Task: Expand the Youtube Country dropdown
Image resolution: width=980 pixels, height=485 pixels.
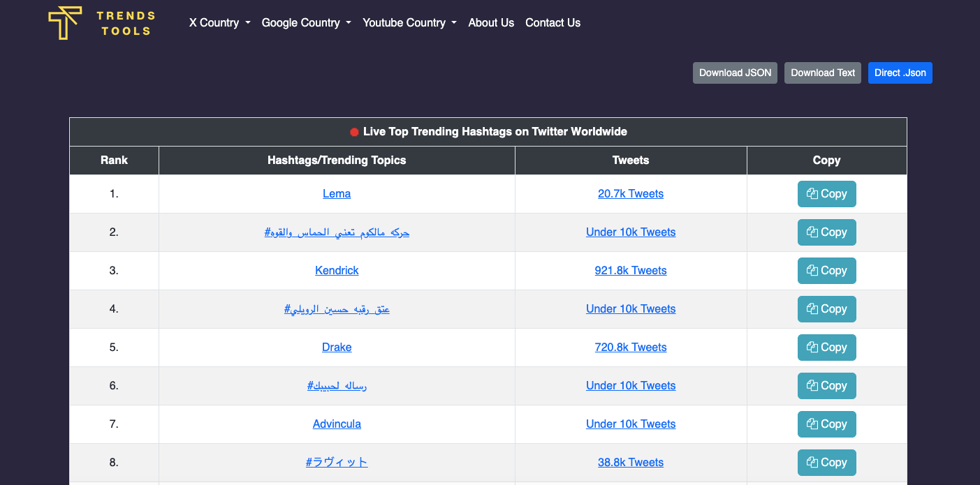Action: click(409, 23)
